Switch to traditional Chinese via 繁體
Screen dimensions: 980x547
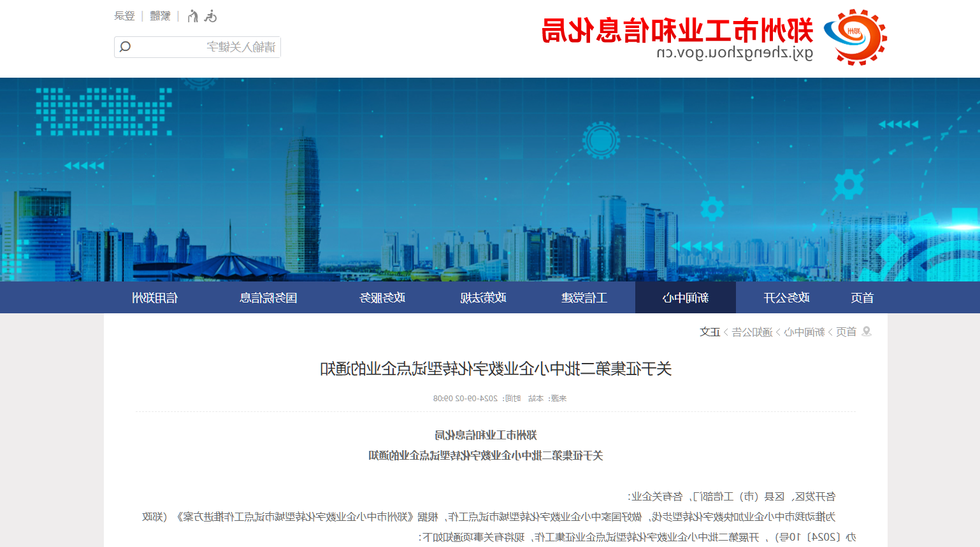coord(160,16)
